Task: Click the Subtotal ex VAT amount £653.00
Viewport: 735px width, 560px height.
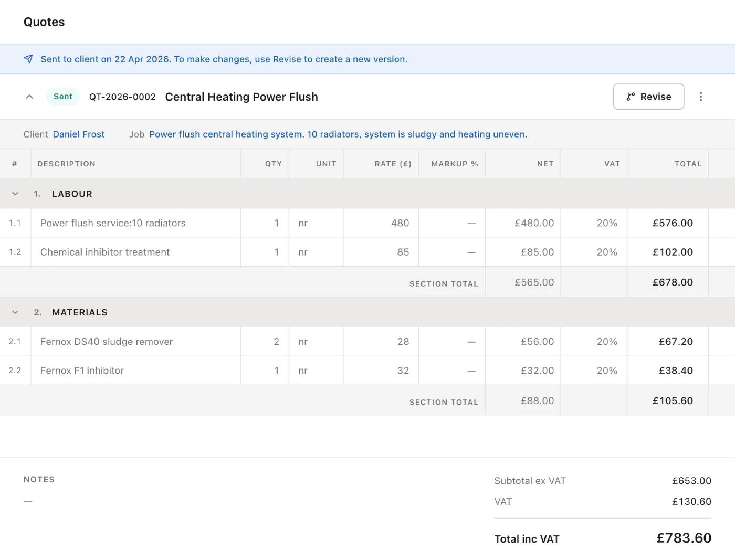Action: click(692, 481)
